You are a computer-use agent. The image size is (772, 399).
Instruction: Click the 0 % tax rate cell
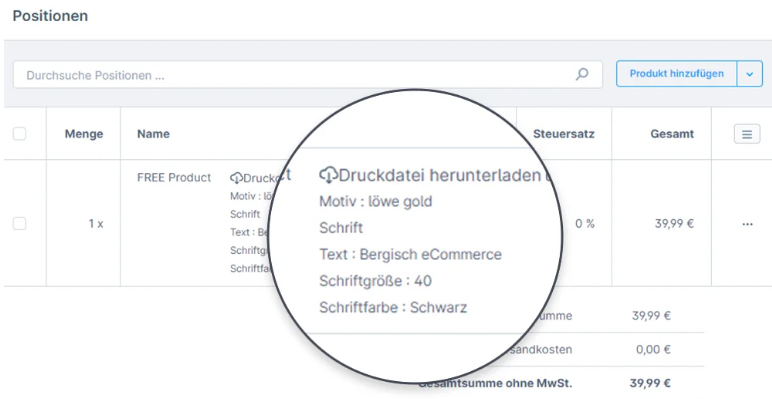[x=585, y=224]
